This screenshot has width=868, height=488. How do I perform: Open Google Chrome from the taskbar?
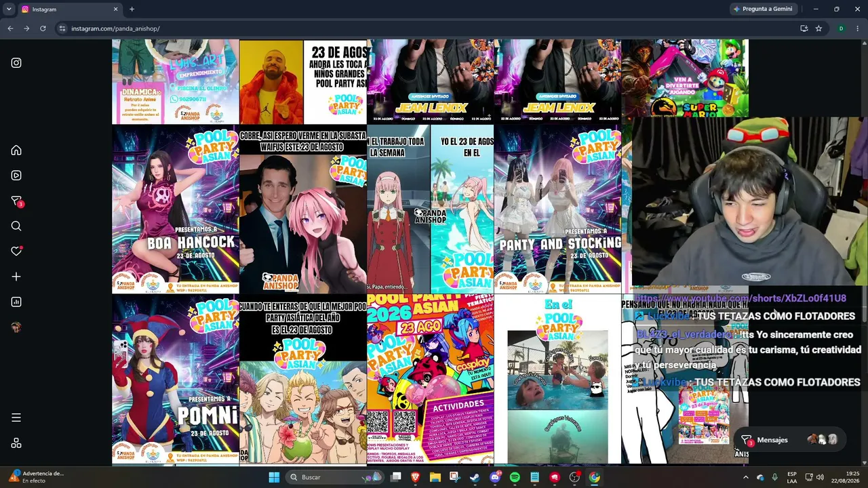point(594,477)
